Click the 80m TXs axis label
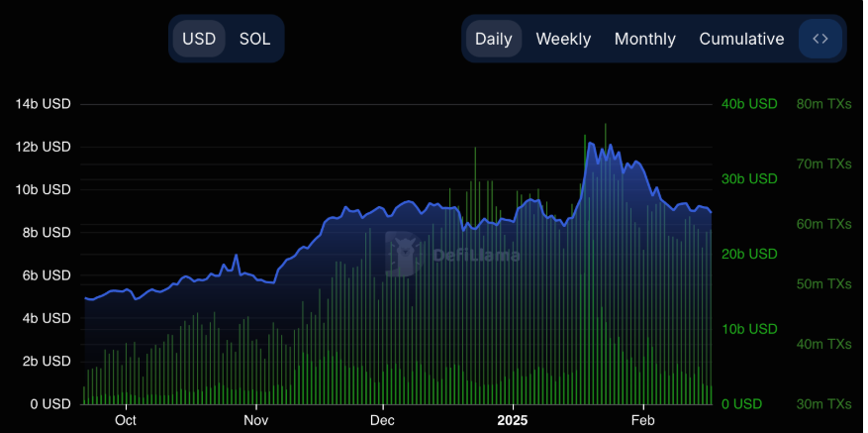 (x=823, y=104)
